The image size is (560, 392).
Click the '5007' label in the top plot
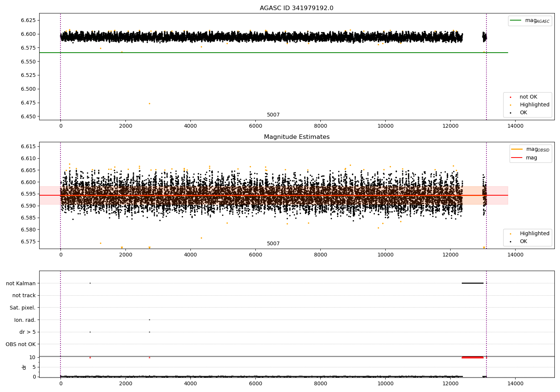pyautogui.click(x=273, y=115)
